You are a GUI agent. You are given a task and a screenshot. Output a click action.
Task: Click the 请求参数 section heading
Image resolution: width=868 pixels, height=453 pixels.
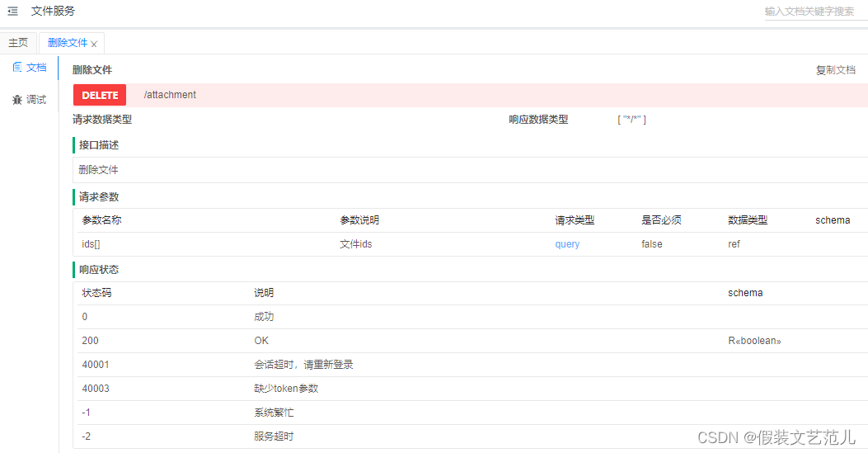(99, 197)
